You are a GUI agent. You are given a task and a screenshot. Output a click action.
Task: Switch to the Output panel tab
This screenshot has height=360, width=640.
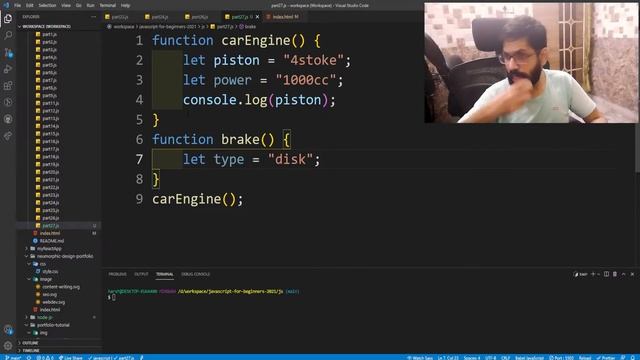pos(141,274)
